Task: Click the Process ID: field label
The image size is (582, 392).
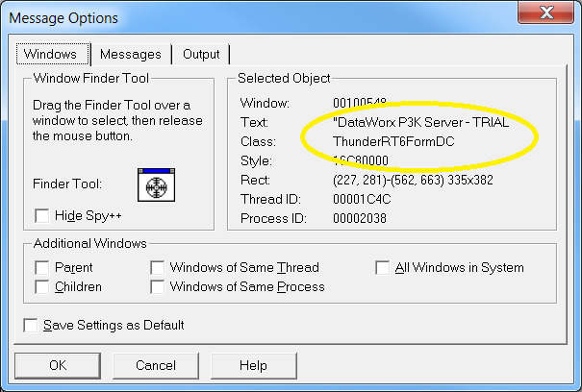Action: pos(273,218)
